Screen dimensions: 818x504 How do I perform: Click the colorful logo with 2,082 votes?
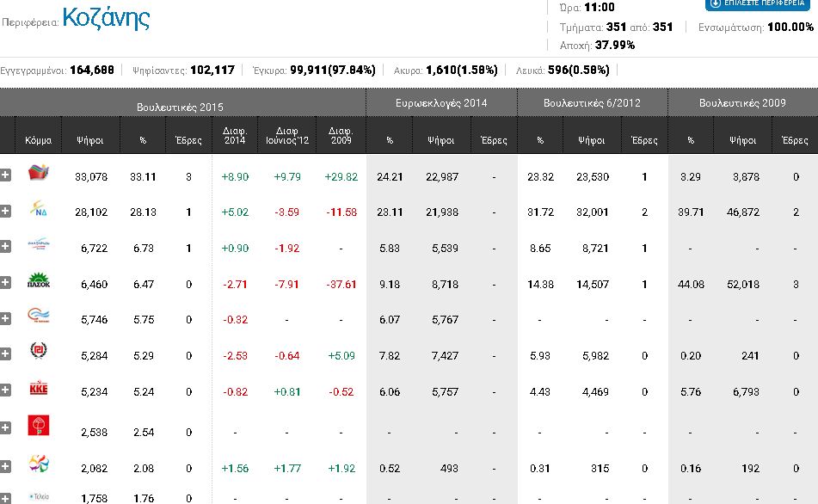40,465
